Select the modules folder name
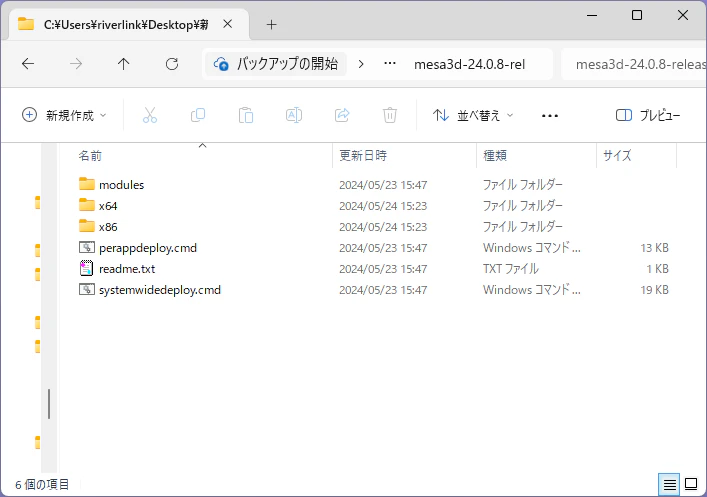This screenshot has height=497, width=707. pyautogui.click(x=122, y=185)
